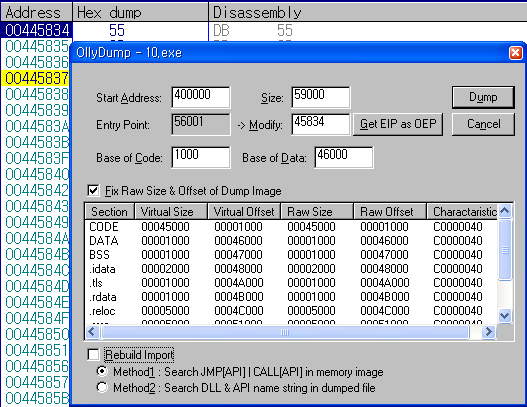
Task: Click the Entry Point field
Action: (x=201, y=124)
